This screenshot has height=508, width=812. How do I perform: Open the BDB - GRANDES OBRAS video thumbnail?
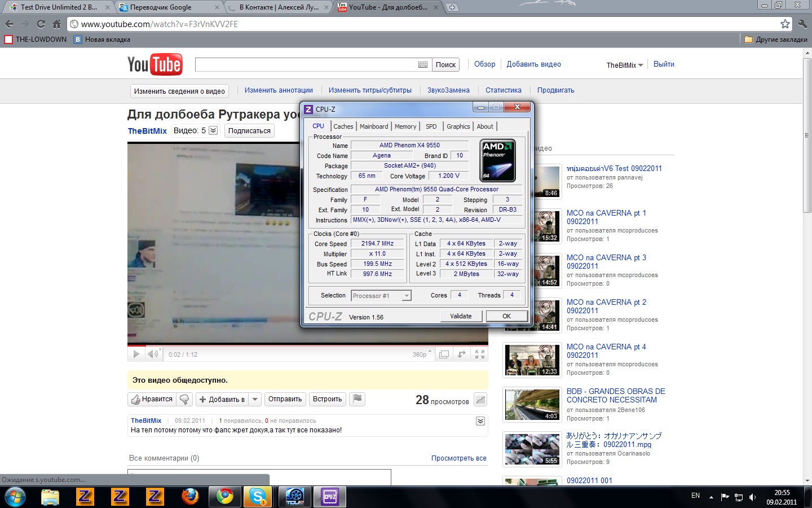tap(533, 404)
